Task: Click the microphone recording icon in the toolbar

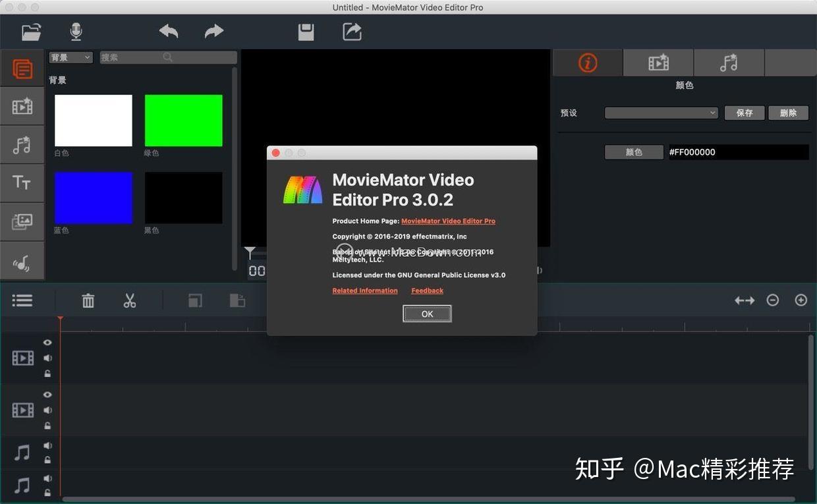Action: click(x=75, y=31)
